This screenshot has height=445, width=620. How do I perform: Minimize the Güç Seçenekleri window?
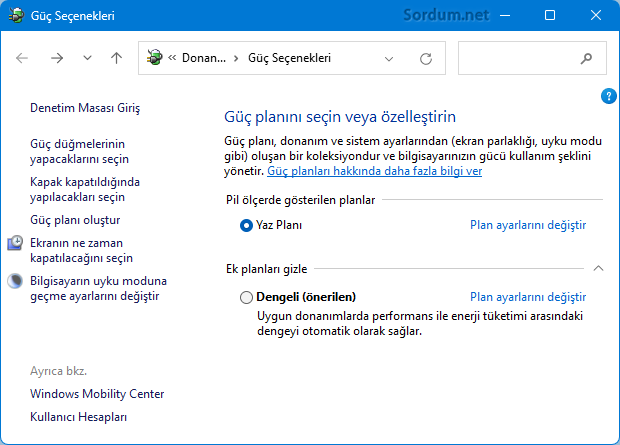[x=505, y=16]
